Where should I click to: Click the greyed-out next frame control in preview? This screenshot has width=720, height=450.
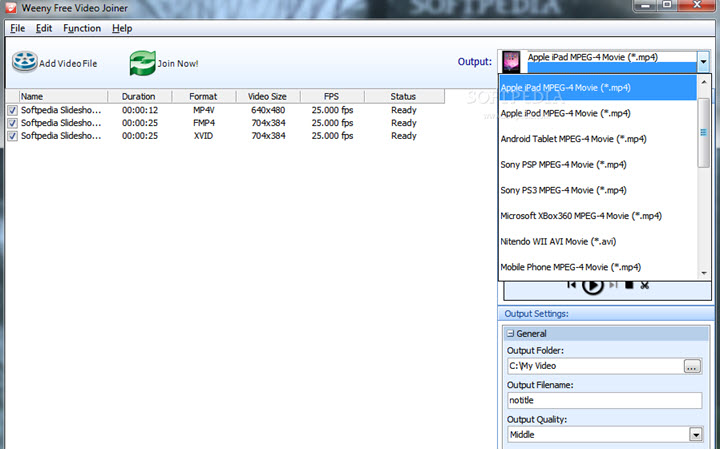[613, 285]
